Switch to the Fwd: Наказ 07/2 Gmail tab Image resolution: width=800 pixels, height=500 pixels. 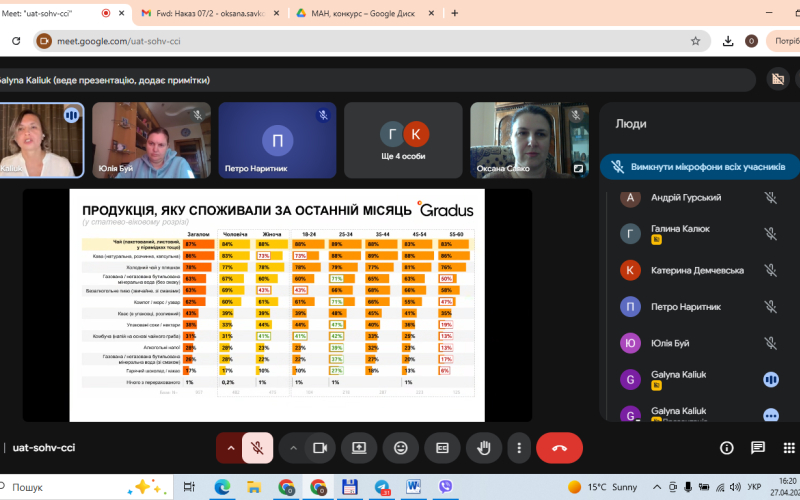click(210, 13)
